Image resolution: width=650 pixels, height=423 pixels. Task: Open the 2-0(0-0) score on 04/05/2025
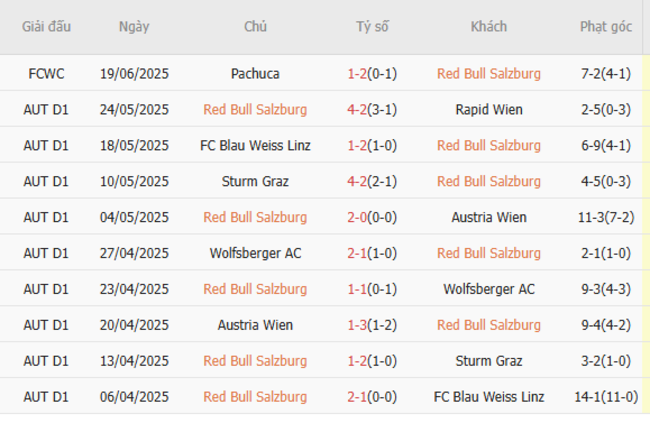pos(372,217)
